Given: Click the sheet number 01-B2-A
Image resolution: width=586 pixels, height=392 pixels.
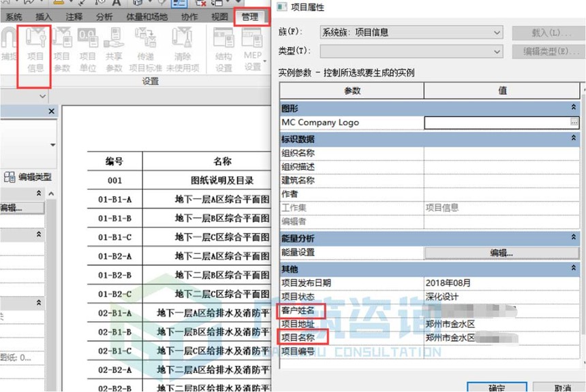Looking at the screenshot, I should coord(114,257).
